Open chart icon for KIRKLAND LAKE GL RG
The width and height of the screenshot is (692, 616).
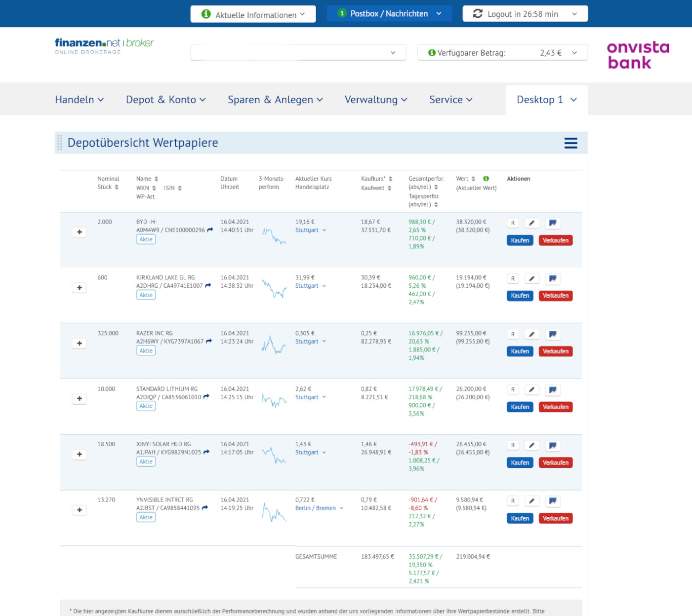tap(553, 279)
